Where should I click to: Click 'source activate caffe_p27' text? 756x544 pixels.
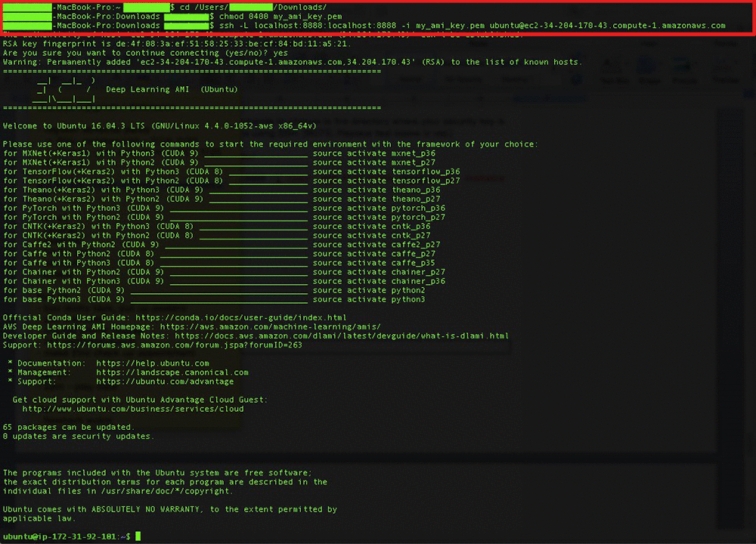coord(373,254)
